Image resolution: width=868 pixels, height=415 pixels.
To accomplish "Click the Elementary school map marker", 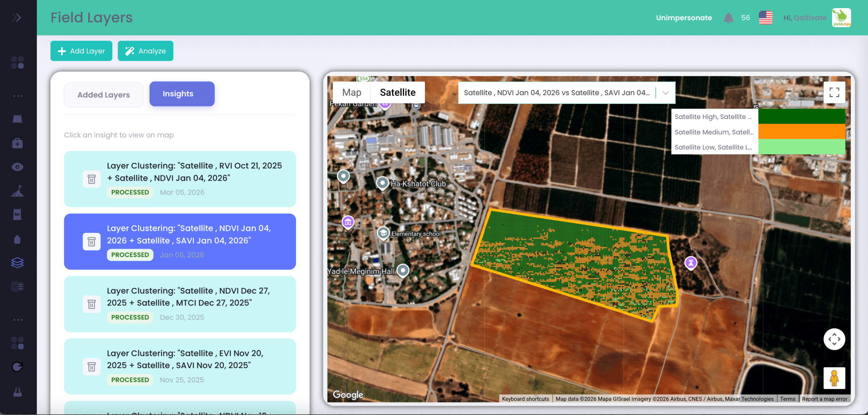I will pyautogui.click(x=383, y=233).
